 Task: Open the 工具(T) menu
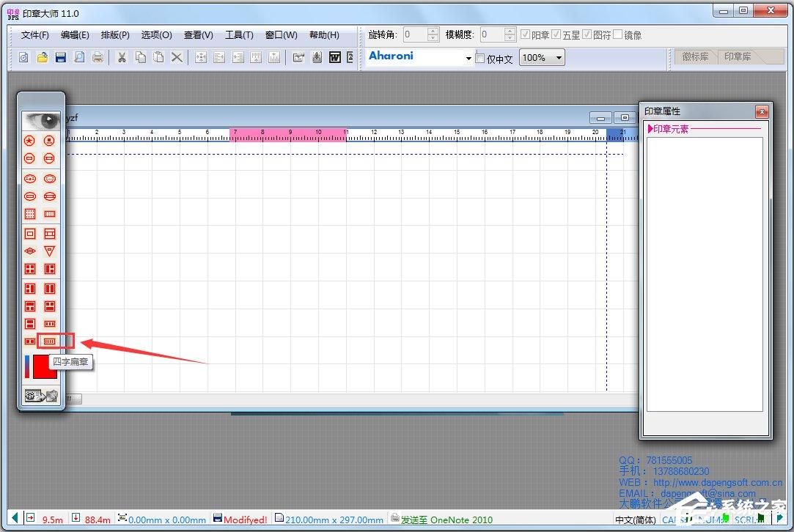coord(239,35)
